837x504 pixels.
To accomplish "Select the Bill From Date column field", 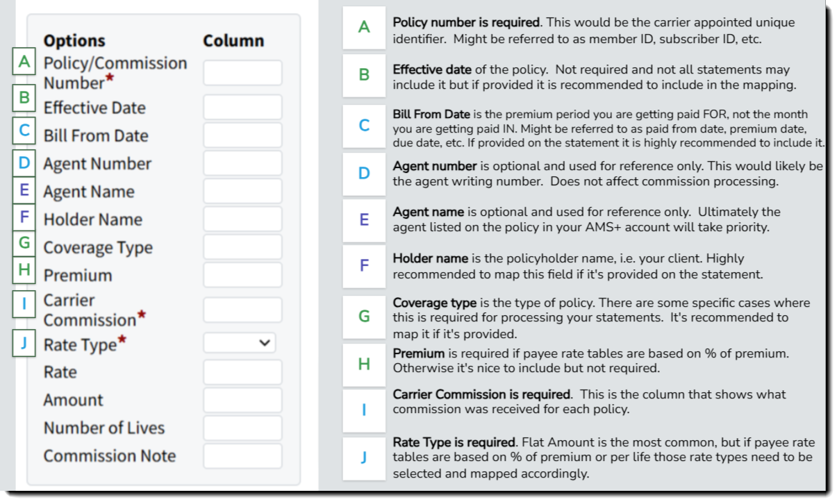I will [x=242, y=135].
